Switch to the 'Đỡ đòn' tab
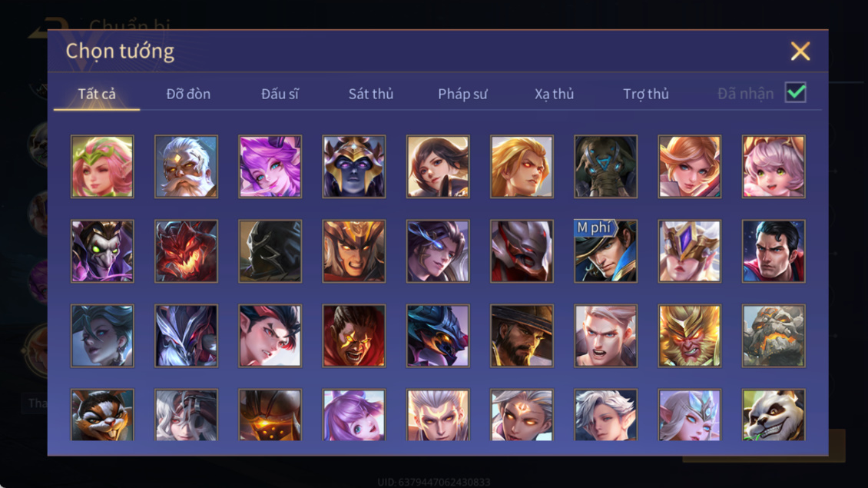Screen dimensions: 868x488 [x=188, y=94]
